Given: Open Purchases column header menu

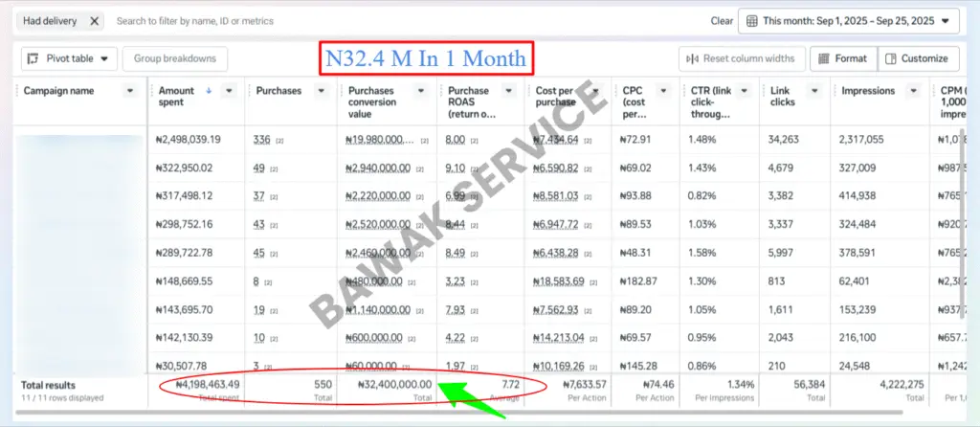Looking at the screenshot, I should pyautogui.click(x=319, y=91).
